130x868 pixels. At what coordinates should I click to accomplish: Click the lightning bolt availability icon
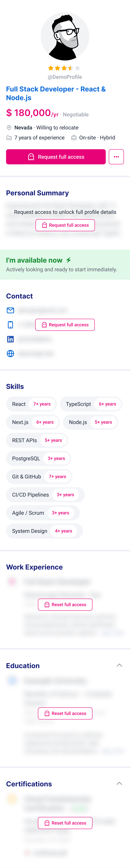click(69, 260)
